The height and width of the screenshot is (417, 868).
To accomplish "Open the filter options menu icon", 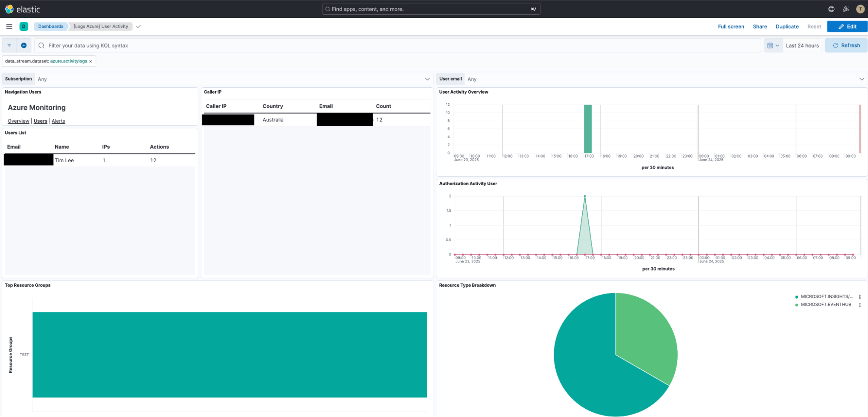I will tap(9, 46).
